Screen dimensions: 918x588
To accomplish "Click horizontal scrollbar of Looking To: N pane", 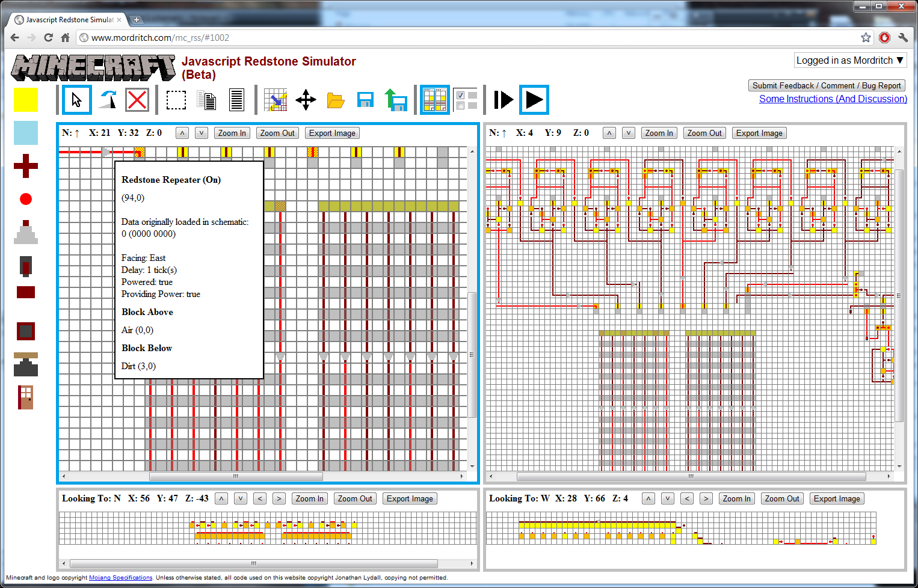I will 254,564.
